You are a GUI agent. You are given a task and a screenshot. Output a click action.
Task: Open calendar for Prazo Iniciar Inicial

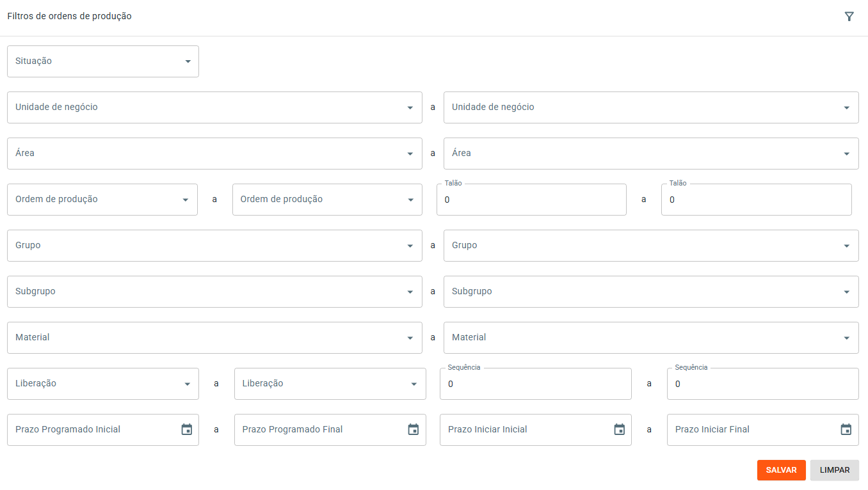point(619,430)
